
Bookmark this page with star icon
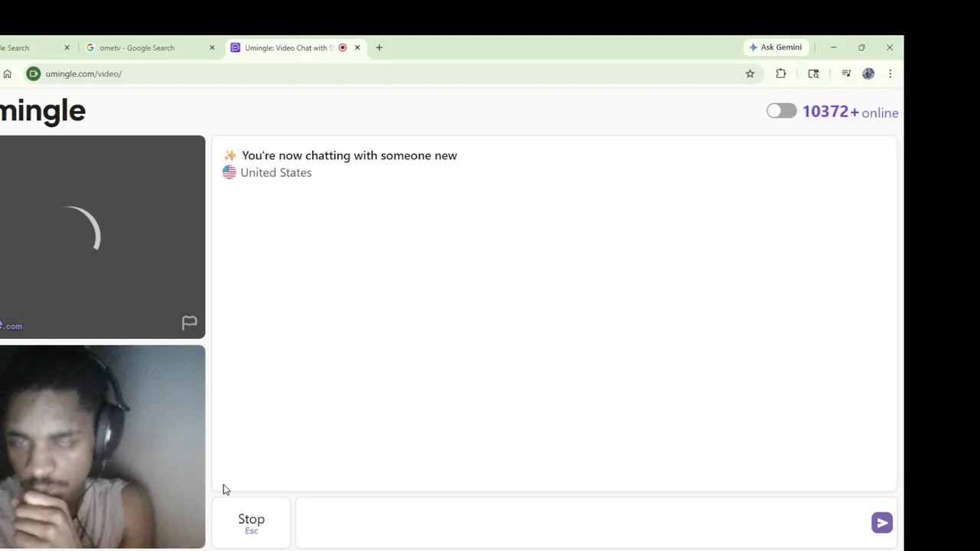click(x=750, y=73)
